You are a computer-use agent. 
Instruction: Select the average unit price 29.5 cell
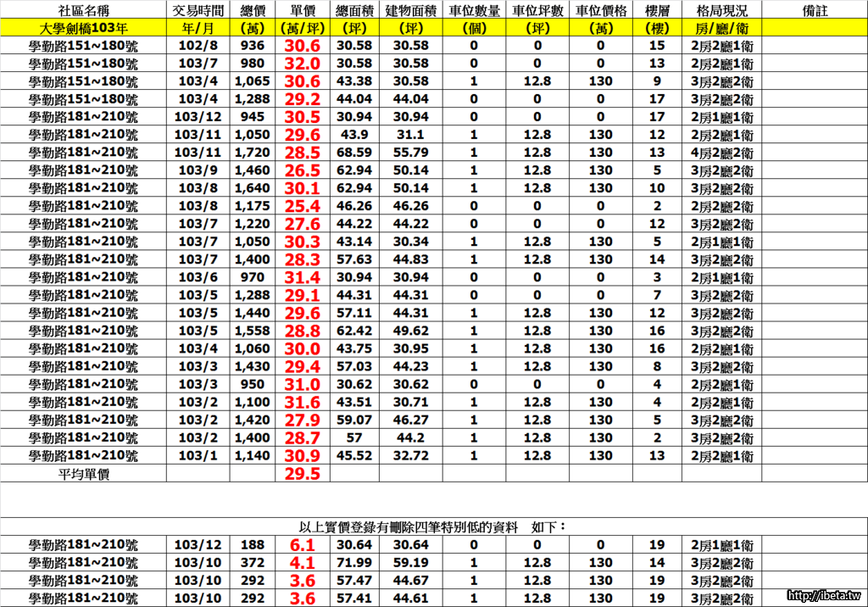click(x=303, y=474)
